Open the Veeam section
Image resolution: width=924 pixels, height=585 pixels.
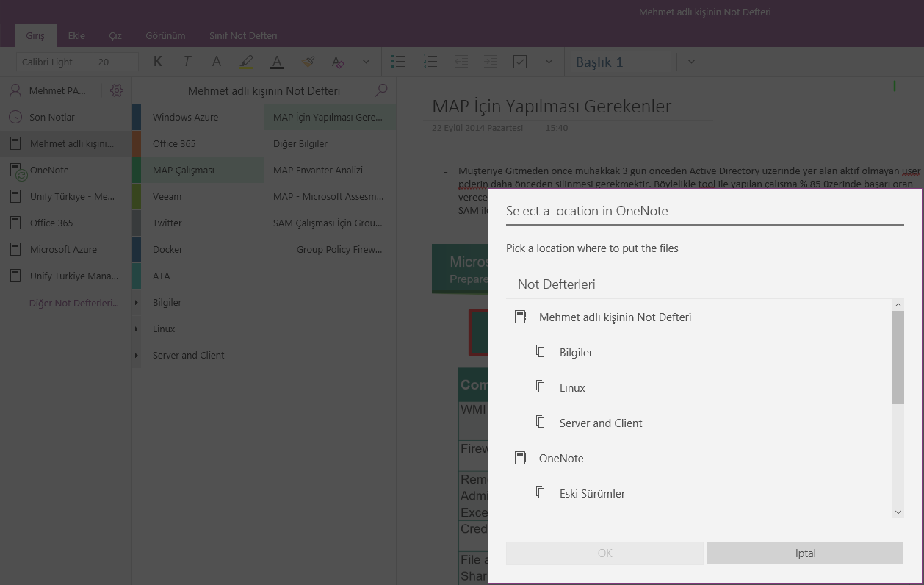coord(198,196)
